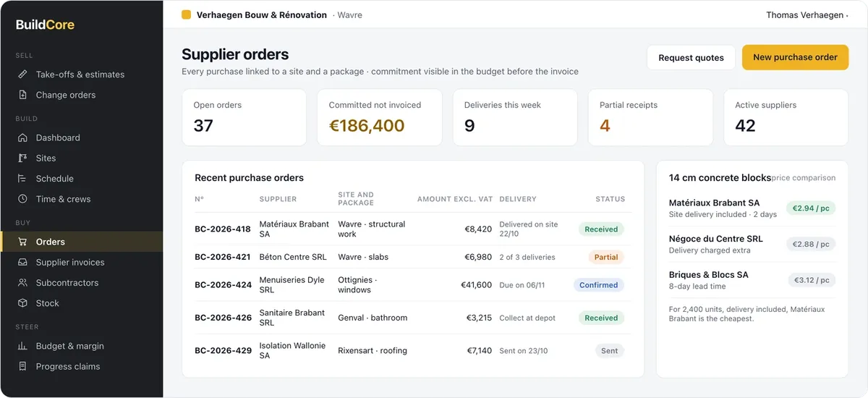Open Thomas Verhaegen user menu

(807, 14)
